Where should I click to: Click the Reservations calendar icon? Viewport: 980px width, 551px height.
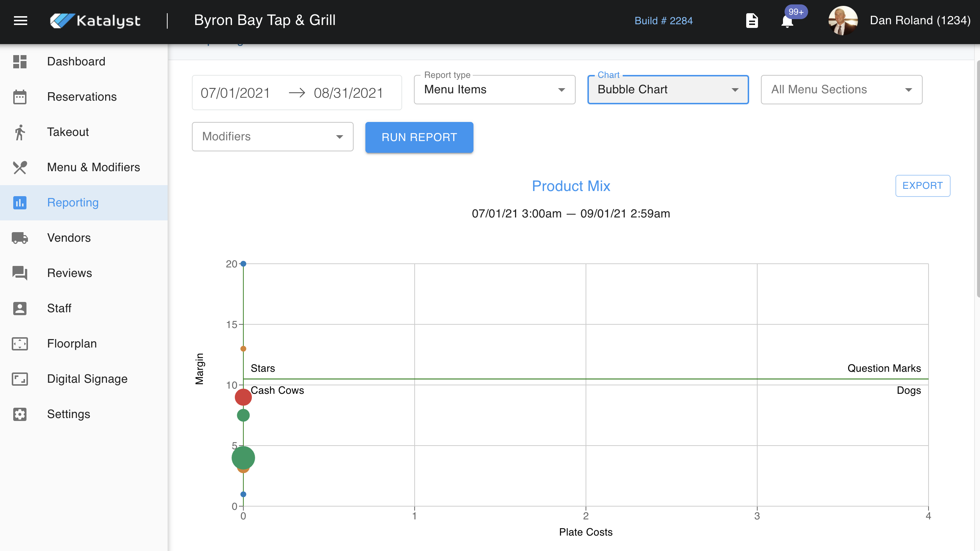click(20, 97)
